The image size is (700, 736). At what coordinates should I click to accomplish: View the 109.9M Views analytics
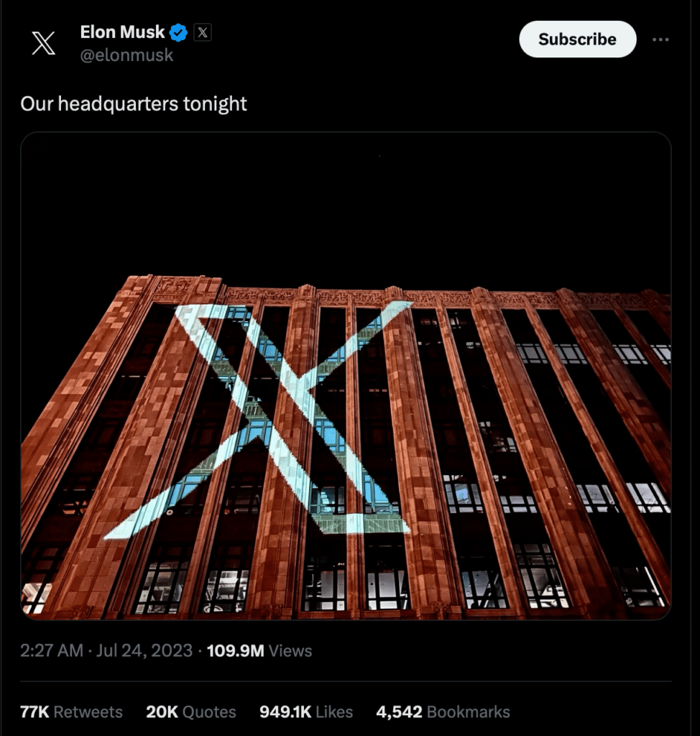click(x=259, y=650)
